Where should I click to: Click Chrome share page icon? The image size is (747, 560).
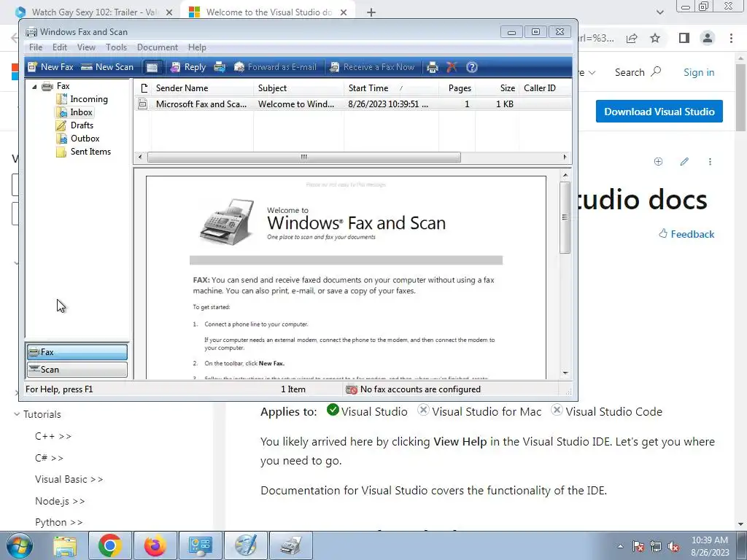(x=632, y=38)
